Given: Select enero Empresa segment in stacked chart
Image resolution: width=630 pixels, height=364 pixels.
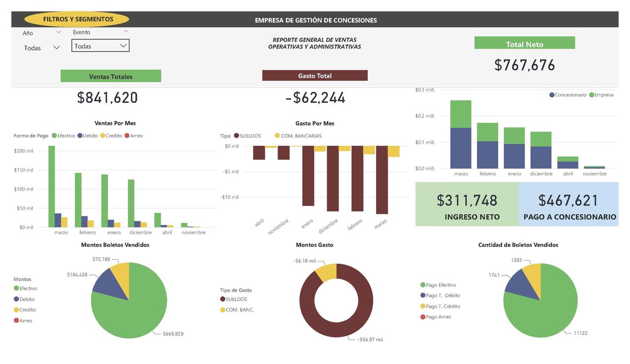Looking at the screenshot, I should pyautogui.click(x=514, y=136).
